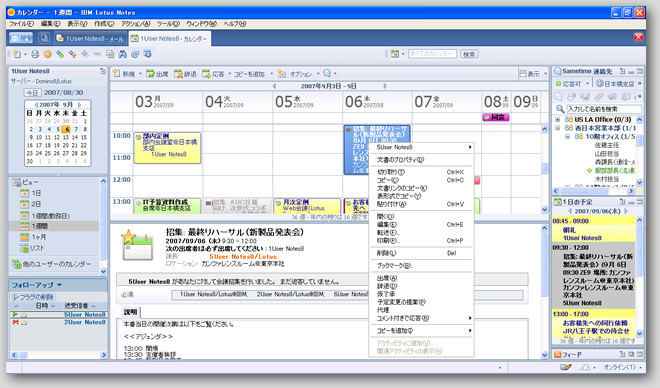Click the 朝礼 entry in the day schedule panel

593,230
